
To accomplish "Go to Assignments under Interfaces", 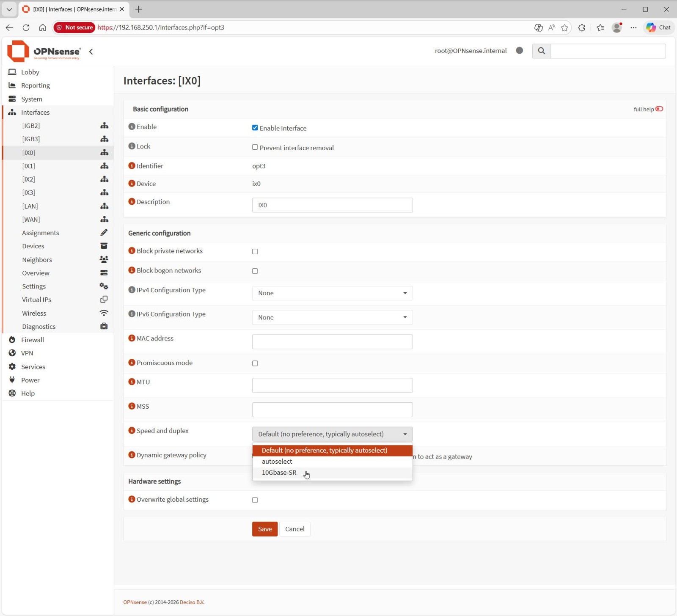I will (41, 233).
